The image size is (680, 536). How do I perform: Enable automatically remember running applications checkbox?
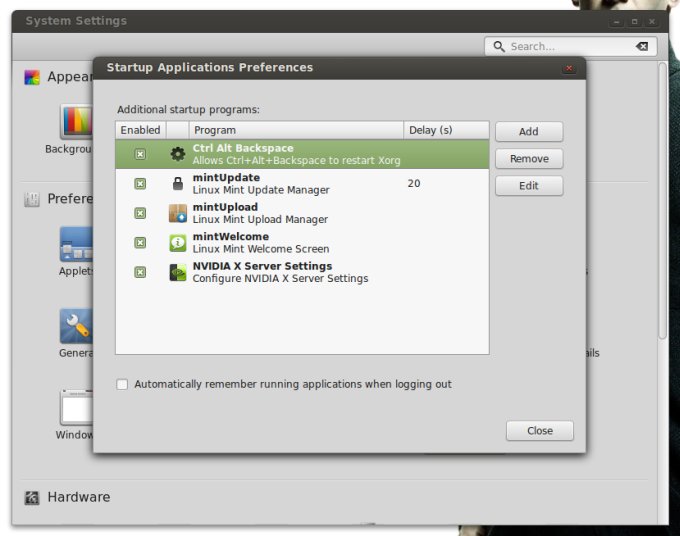122,384
